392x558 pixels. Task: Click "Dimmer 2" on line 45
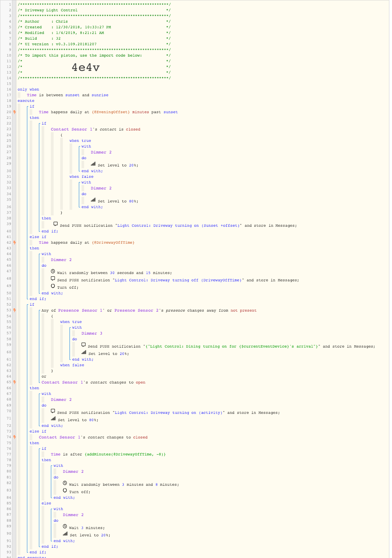point(61,260)
